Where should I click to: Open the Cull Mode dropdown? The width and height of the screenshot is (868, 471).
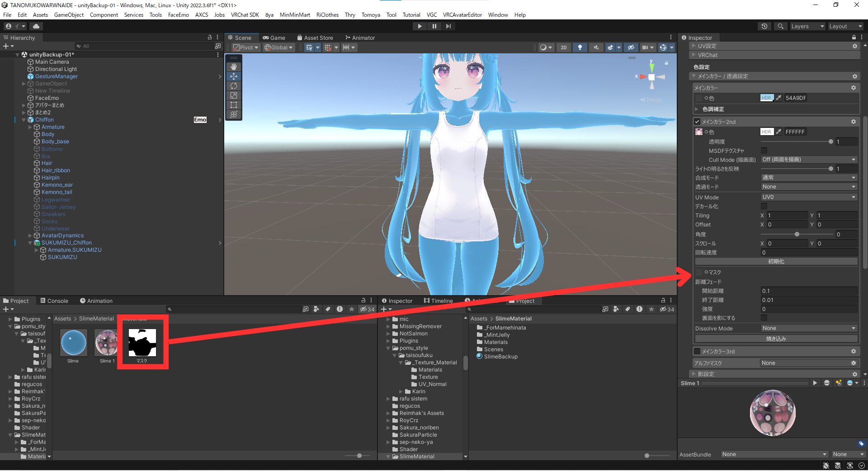pyautogui.click(x=808, y=160)
